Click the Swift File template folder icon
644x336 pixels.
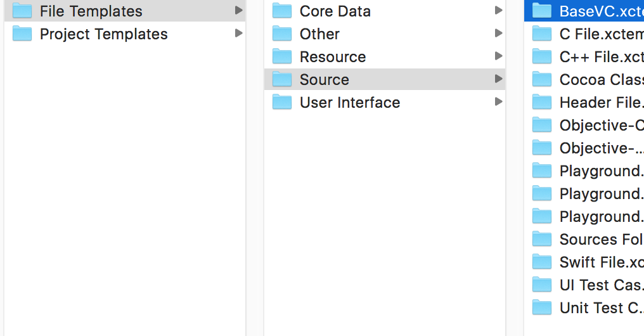pyautogui.click(x=542, y=262)
